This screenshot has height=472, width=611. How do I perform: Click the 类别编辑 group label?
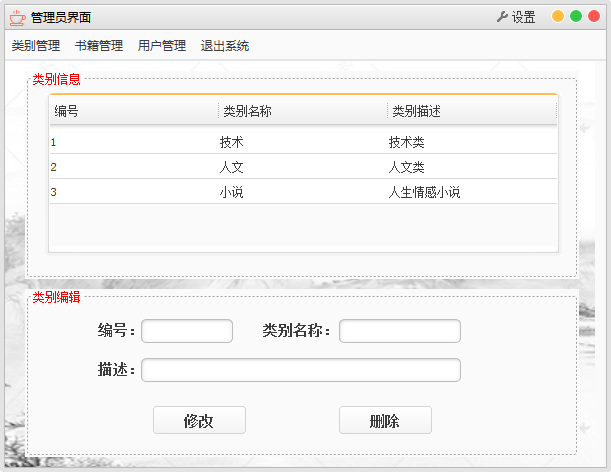tap(57, 297)
